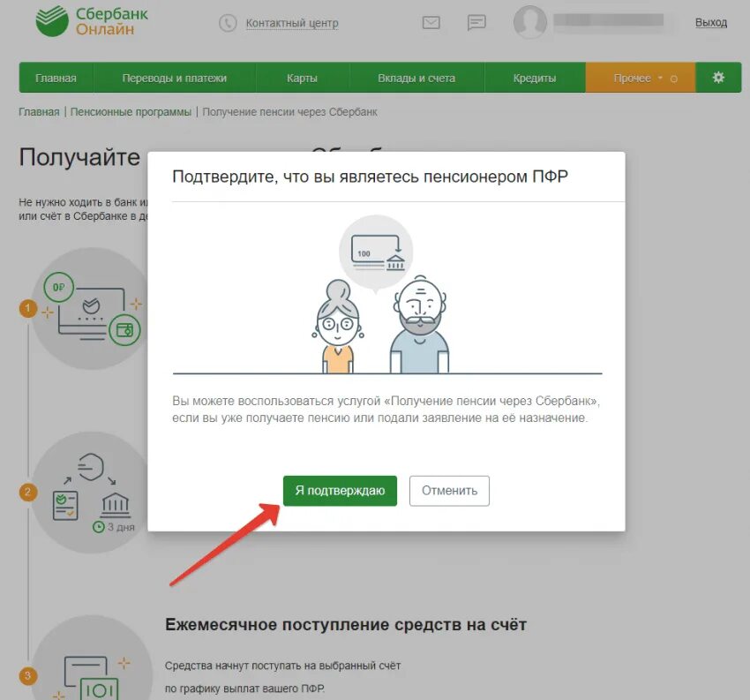Open the mail envelope icon
750x700 pixels.
click(x=431, y=22)
